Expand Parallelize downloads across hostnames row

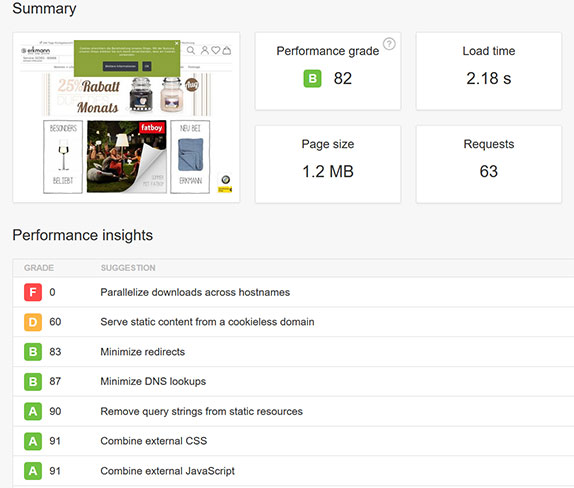click(x=293, y=292)
